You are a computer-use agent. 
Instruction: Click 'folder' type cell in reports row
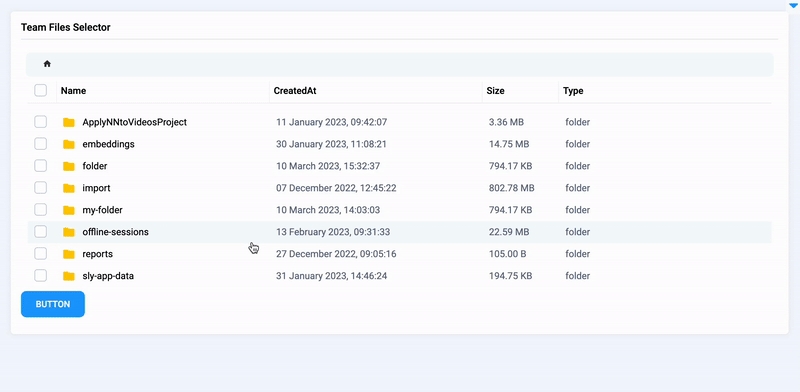(578, 254)
